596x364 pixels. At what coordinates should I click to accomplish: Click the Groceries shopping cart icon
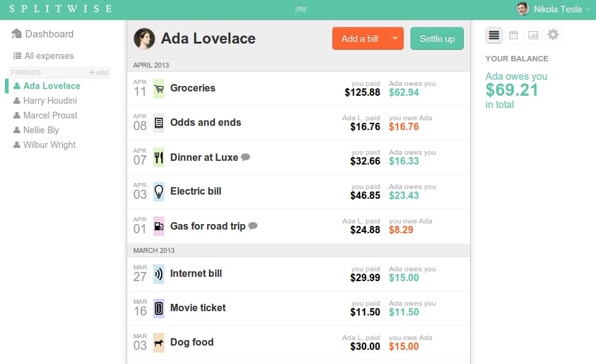[x=159, y=88]
